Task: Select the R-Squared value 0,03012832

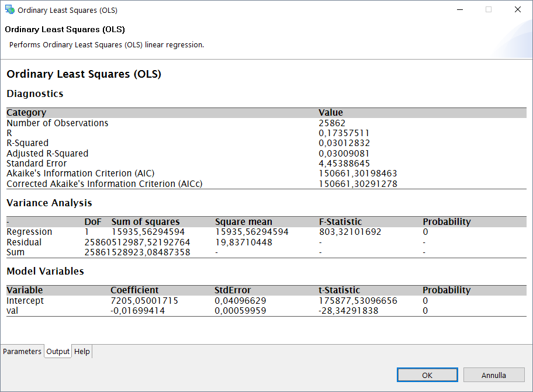Action: click(x=344, y=143)
